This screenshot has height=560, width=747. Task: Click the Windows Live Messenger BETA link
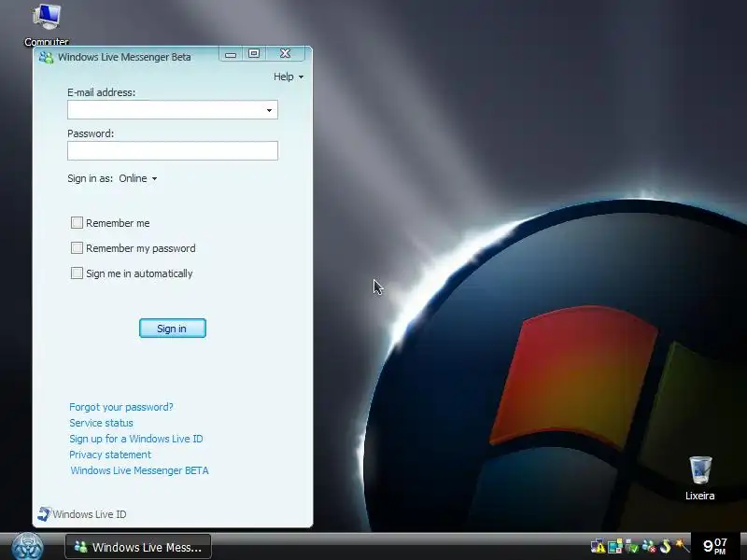click(139, 470)
